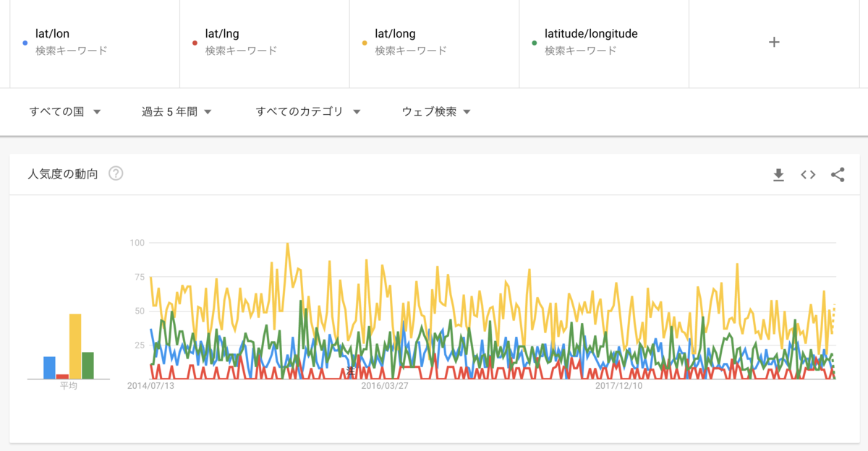Click the 50 y-axis label
Screen dimensions: 868x451
coord(140,311)
